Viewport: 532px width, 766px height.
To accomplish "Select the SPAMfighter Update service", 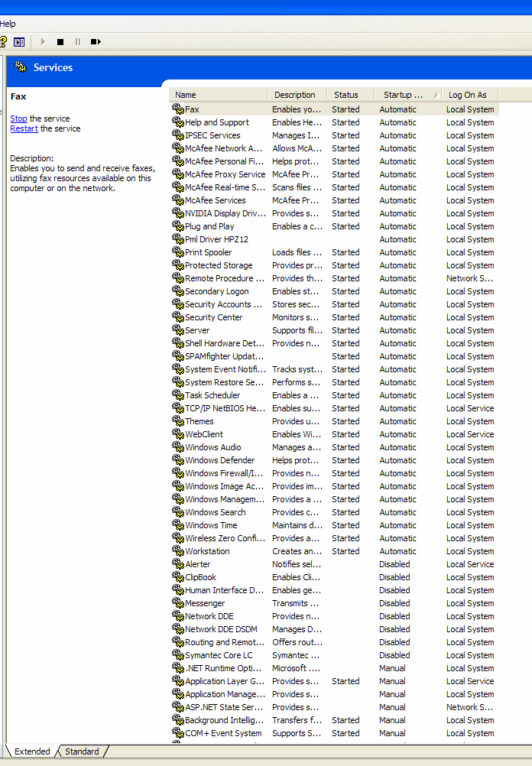I will [x=334, y=356].
